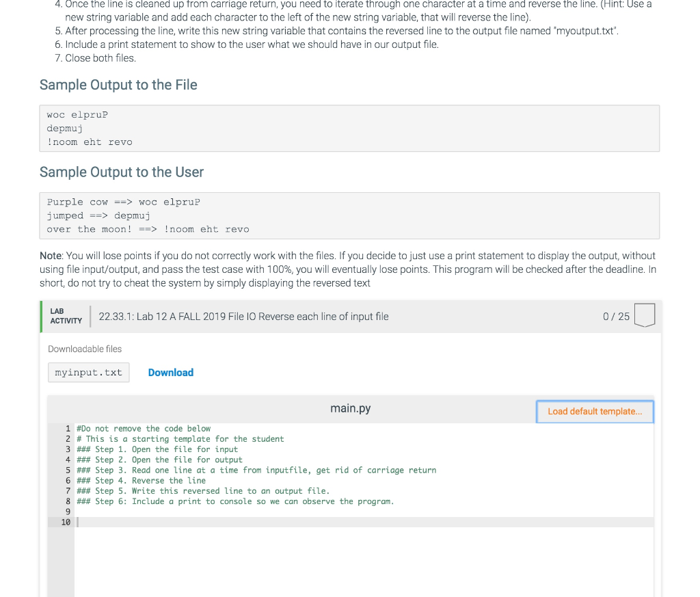The width and height of the screenshot is (700, 597).
Task: Select the woc elpruP output text
Action: pyautogui.click(x=77, y=114)
